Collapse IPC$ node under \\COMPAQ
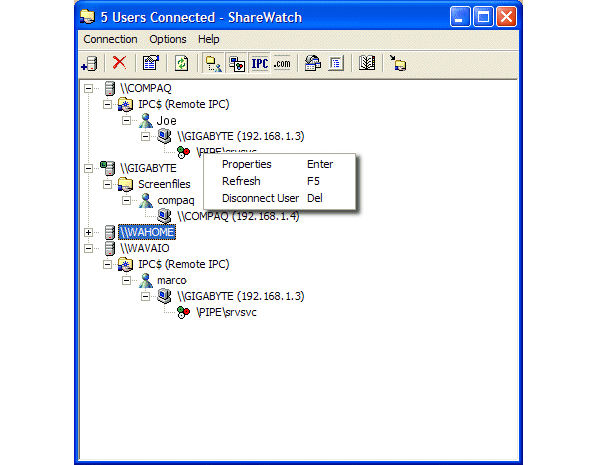Viewport: 607px width, 465px height. coord(108,104)
